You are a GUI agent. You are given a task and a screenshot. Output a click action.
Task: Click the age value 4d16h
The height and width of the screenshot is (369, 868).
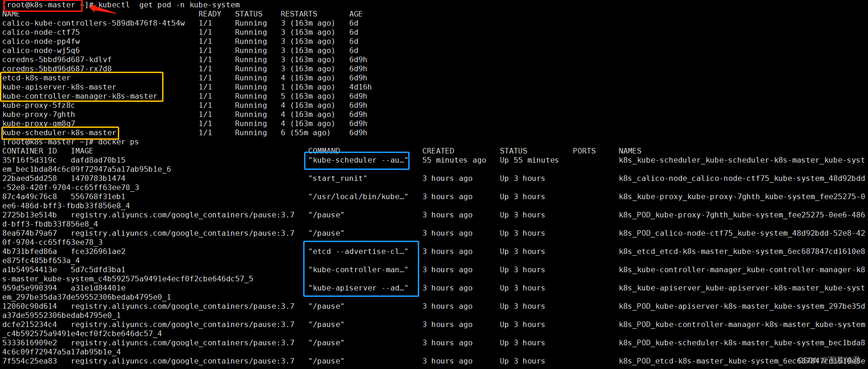coord(361,87)
